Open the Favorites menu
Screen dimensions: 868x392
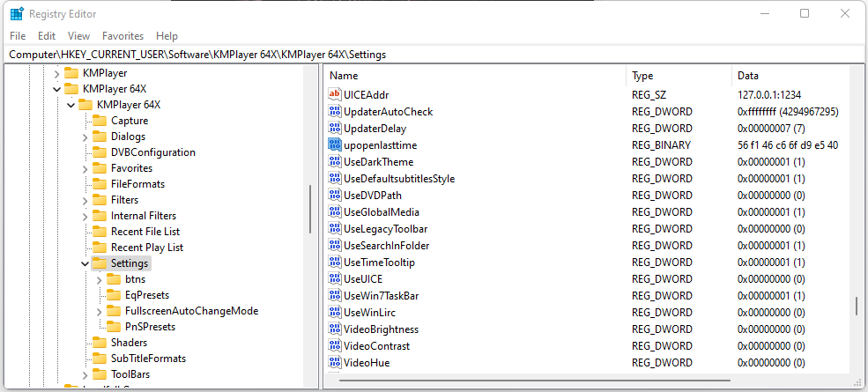coord(122,36)
